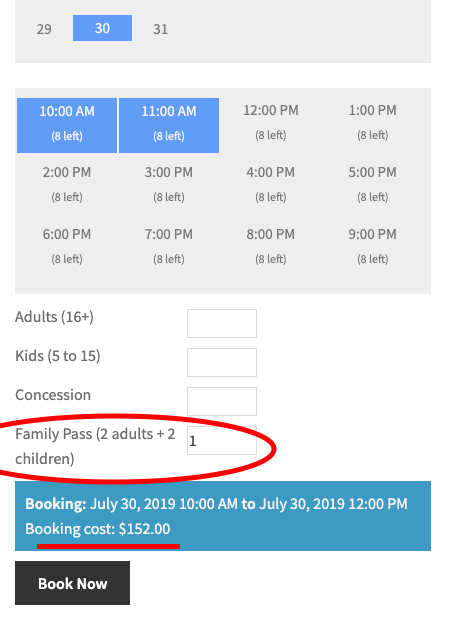Select the highlighted date 30

click(102, 28)
